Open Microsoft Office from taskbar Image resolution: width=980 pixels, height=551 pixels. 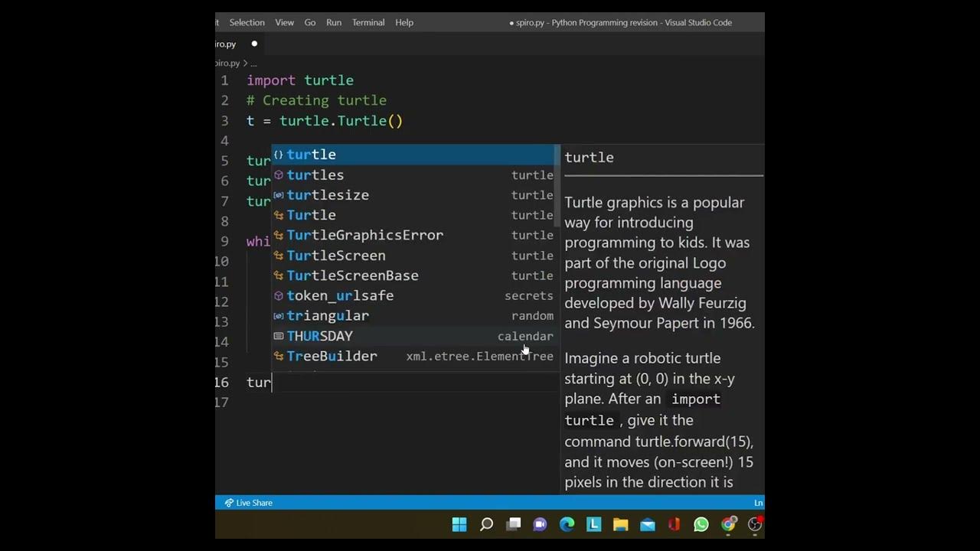point(675,524)
